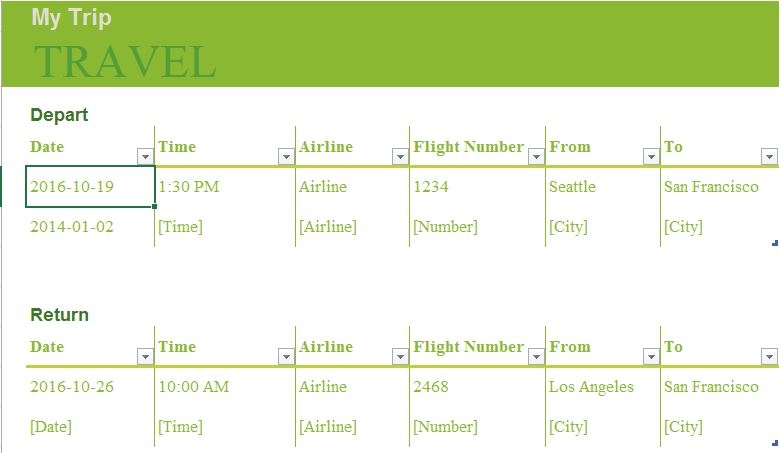Image resolution: width=781 pixels, height=453 pixels.
Task: Open the Return Date filter dropdown
Action: (145, 357)
